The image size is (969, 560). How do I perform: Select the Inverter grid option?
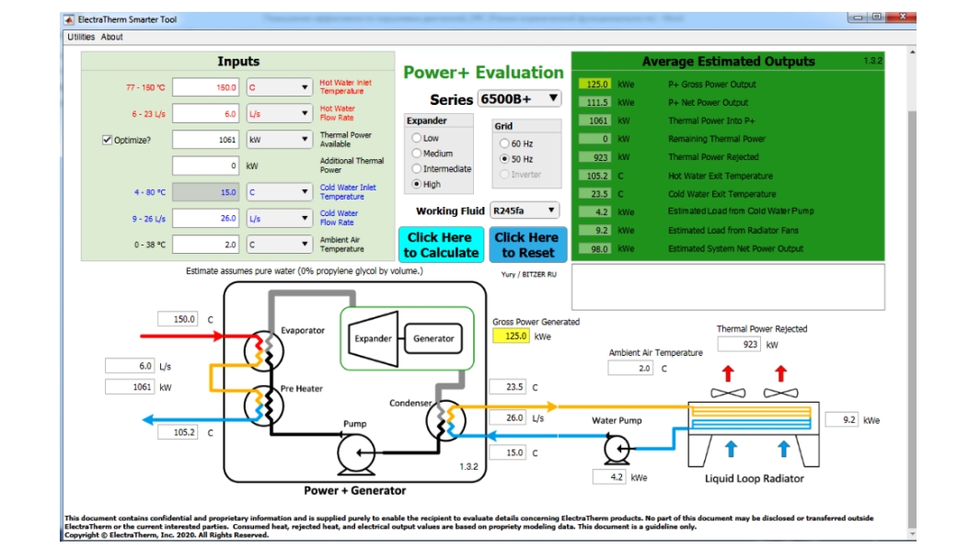tap(504, 174)
